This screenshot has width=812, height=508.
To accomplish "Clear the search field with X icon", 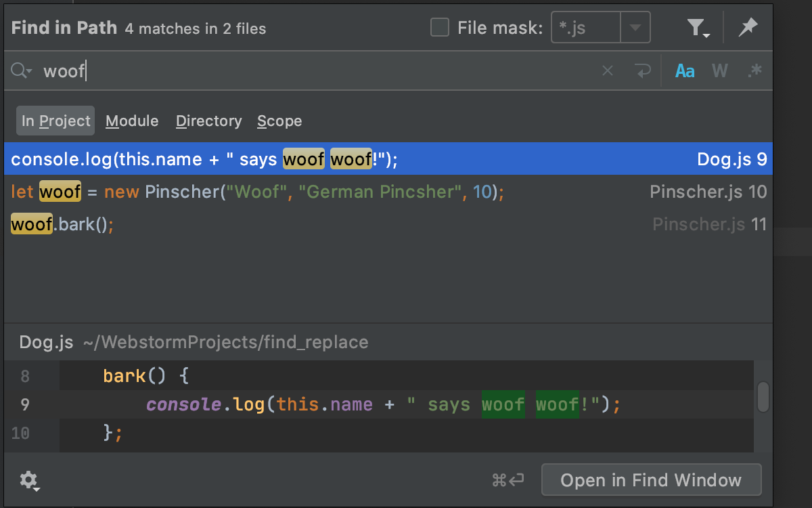I will [608, 70].
